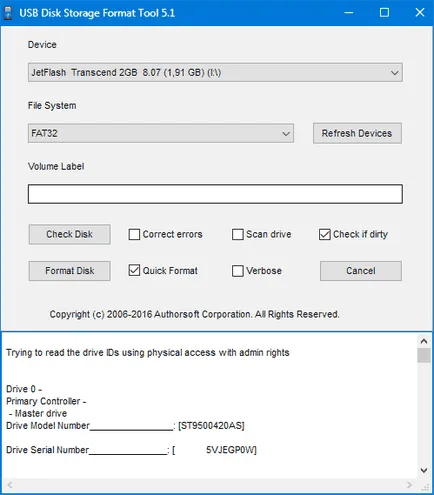Enable the Verbose checkbox

point(238,271)
